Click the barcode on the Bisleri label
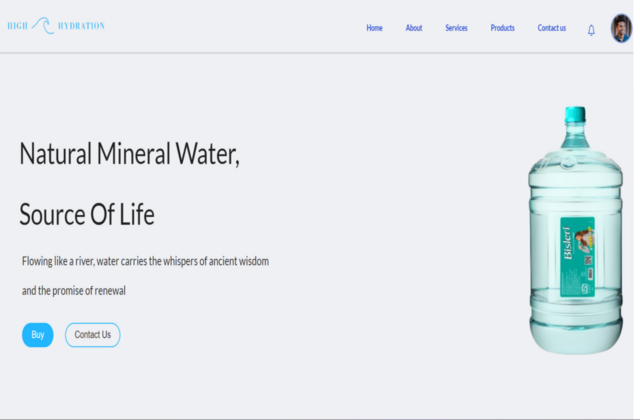 coord(590,274)
